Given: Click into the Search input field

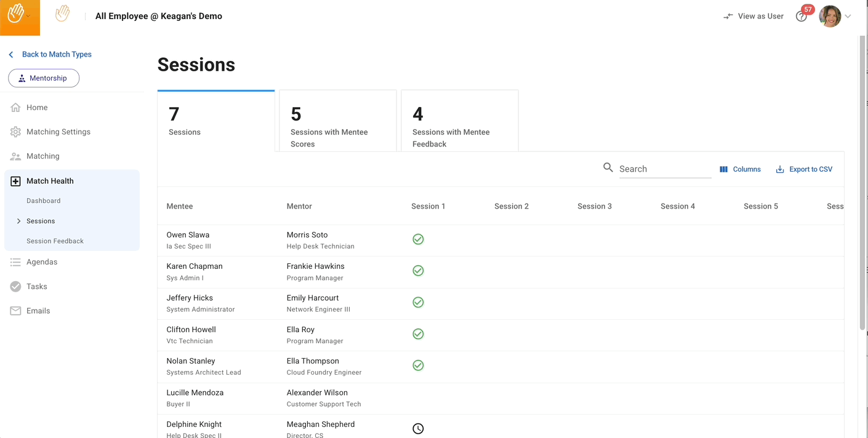Looking at the screenshot, I should coord(664,169).
